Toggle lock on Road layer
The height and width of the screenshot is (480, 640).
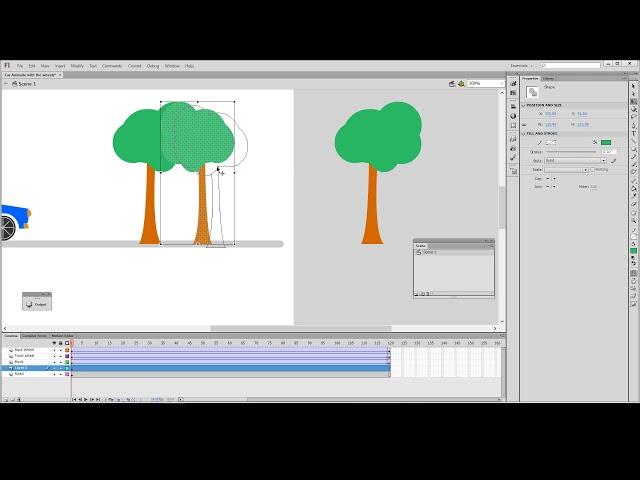click(60, 374)
